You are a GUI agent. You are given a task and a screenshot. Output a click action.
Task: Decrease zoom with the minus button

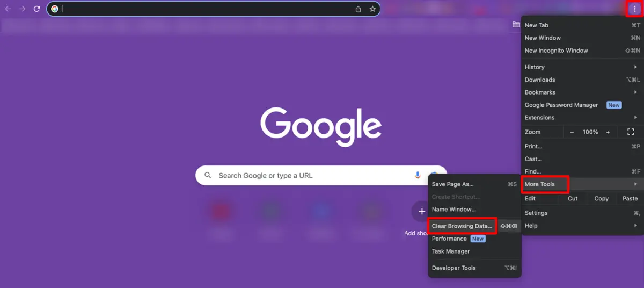(x=572, y=132)
